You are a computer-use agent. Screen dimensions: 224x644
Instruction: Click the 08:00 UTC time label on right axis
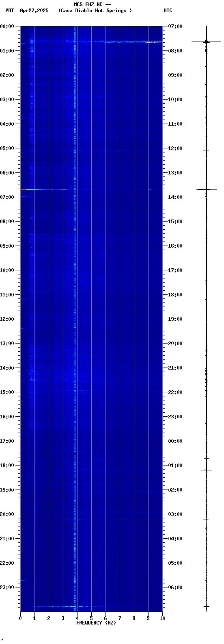(175, 51)
